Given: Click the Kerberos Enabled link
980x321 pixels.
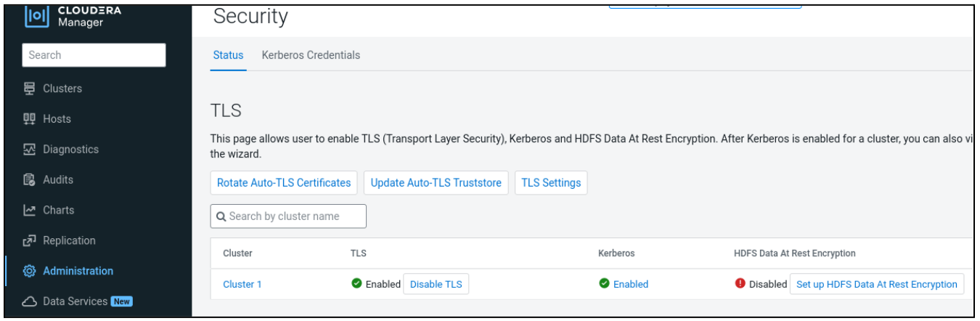Looking at the screenshot, I should click(630, 285).
